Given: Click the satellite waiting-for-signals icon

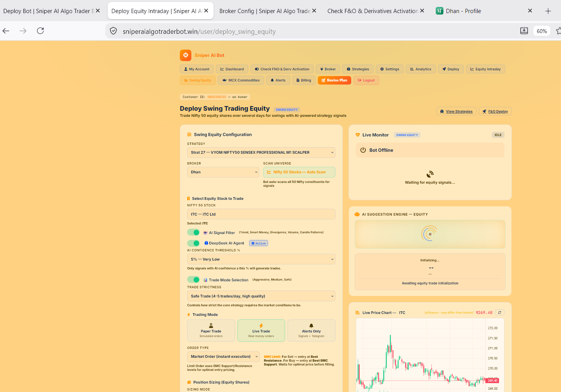Looking at the screenshot, I should tap(430, 174).
